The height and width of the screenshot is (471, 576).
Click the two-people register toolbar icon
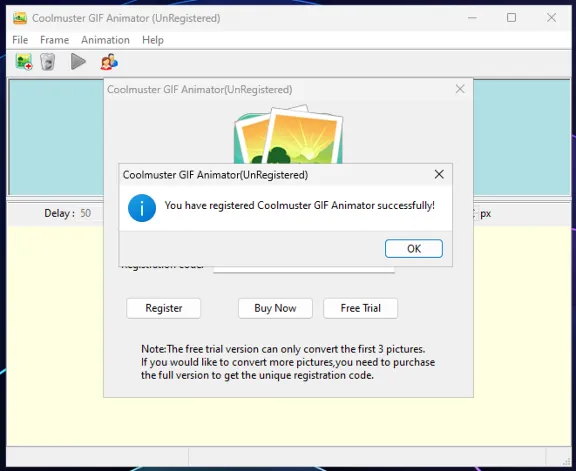tap(109, 62)
